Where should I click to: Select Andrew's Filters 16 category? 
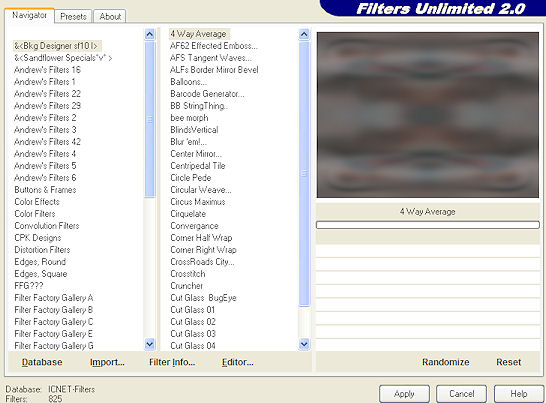click(x=47, y=70)
